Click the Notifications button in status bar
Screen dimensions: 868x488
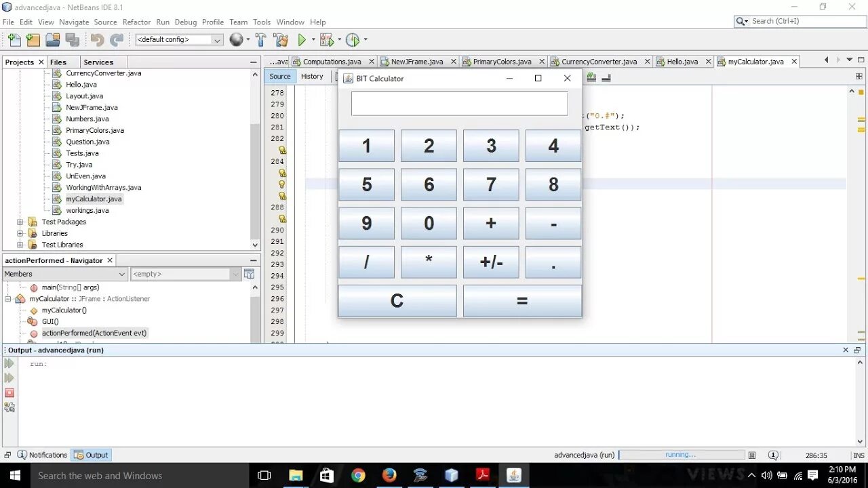42,455
